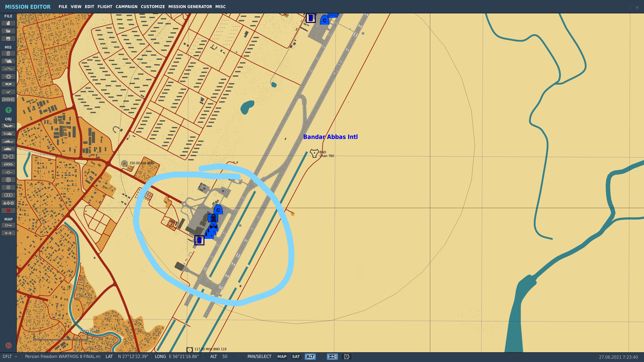The width and height of the screenshot is (644, 362).
Task: Create a new mission file
Action: 8,23
